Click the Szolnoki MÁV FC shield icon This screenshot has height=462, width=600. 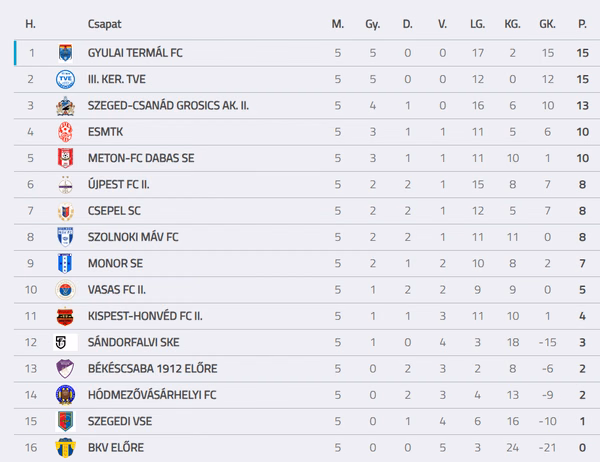point(65,237)
